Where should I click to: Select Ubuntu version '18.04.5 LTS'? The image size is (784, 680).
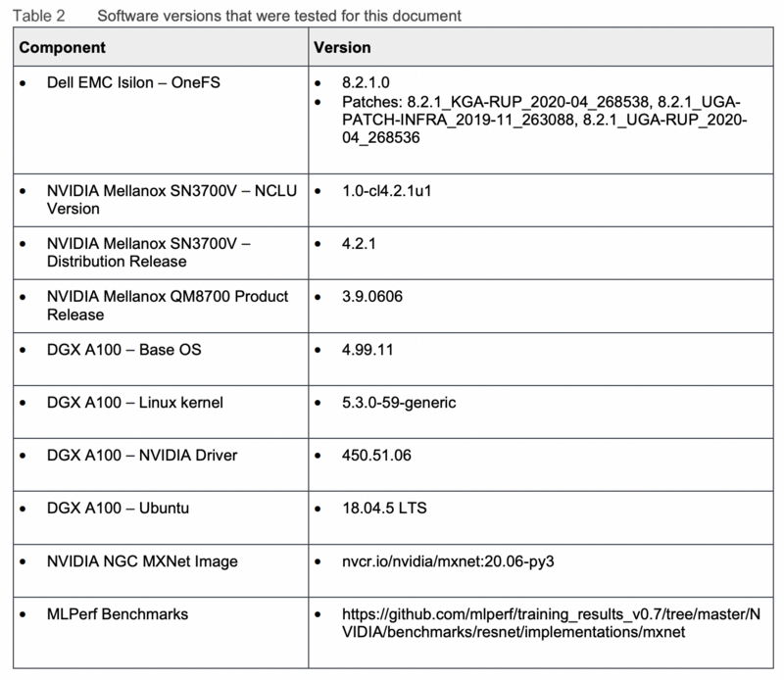pos(384,508)
